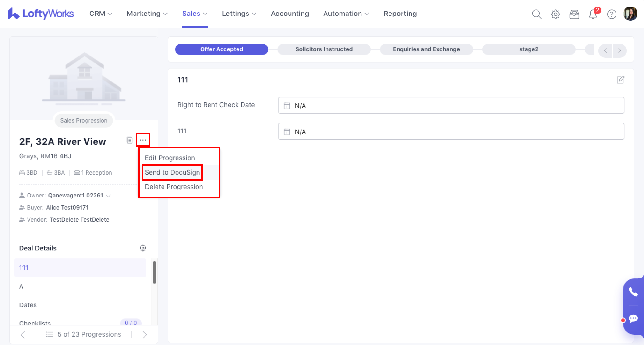
Task: Click the Deal Details list scrollbar
Action: pos(154,272)
